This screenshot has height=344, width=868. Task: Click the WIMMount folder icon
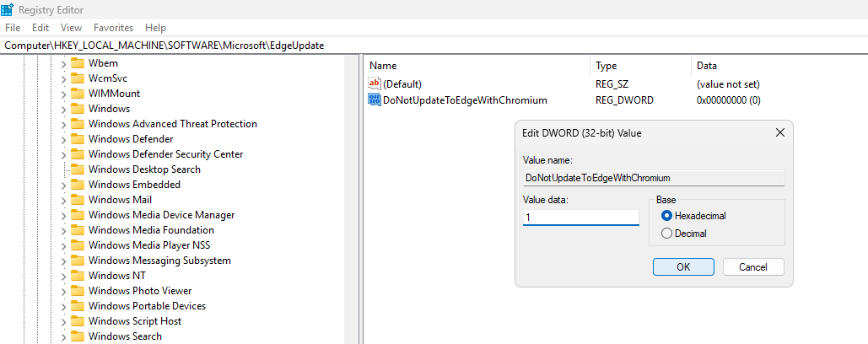click(78, 94)
